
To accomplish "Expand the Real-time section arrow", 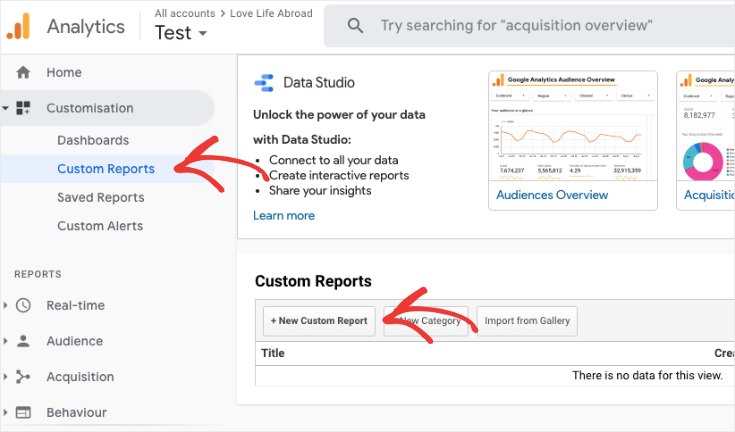I will pos(5,305).
